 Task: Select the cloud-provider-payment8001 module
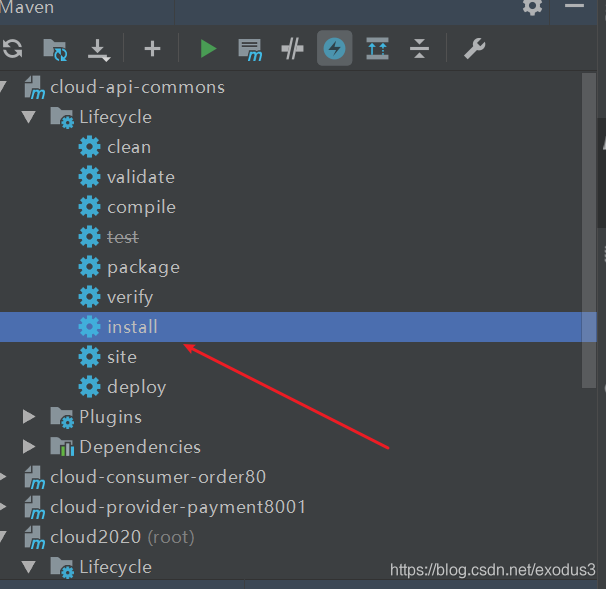178,507
